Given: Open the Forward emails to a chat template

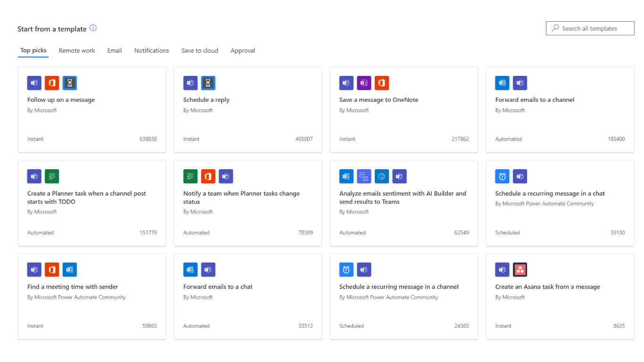Looking at the screenshot, I should point(248,296).
